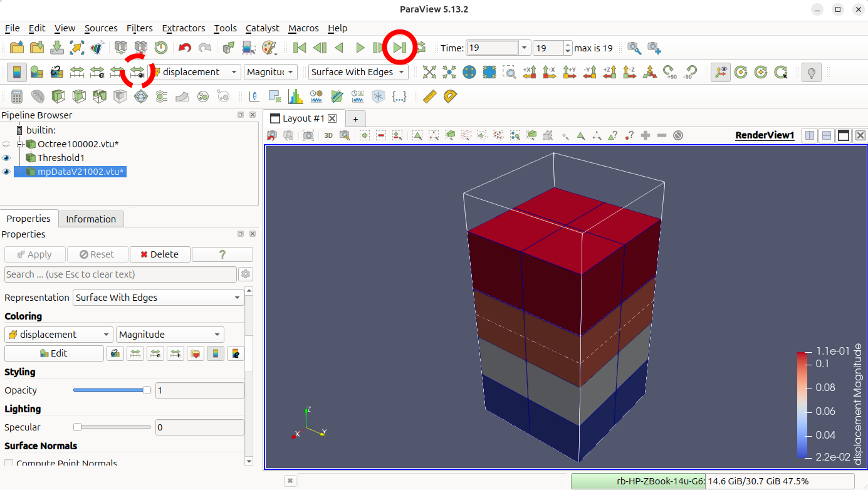Split RenderView1 horizontally
This screenshot has width=868, height=490.
[810, 135]
